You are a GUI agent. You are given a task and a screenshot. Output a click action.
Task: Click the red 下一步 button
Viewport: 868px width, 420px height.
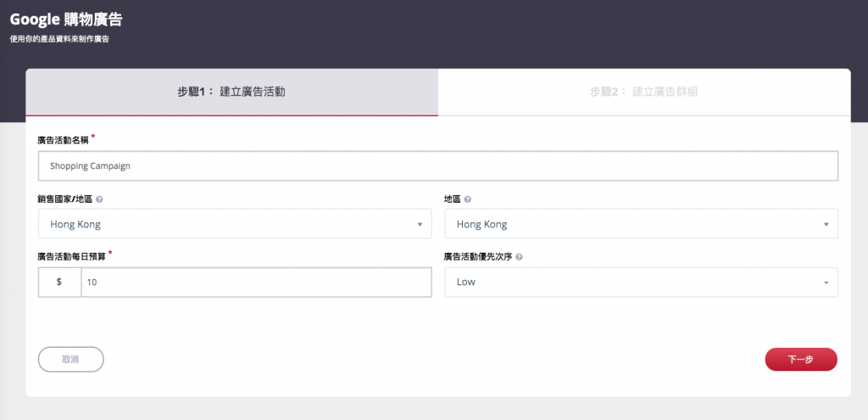pyautogui.click(x=801, y=359)
